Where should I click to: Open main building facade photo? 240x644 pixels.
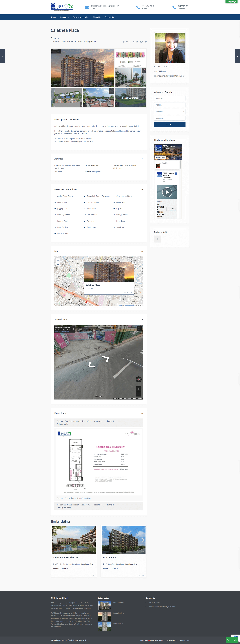[83, 68]
